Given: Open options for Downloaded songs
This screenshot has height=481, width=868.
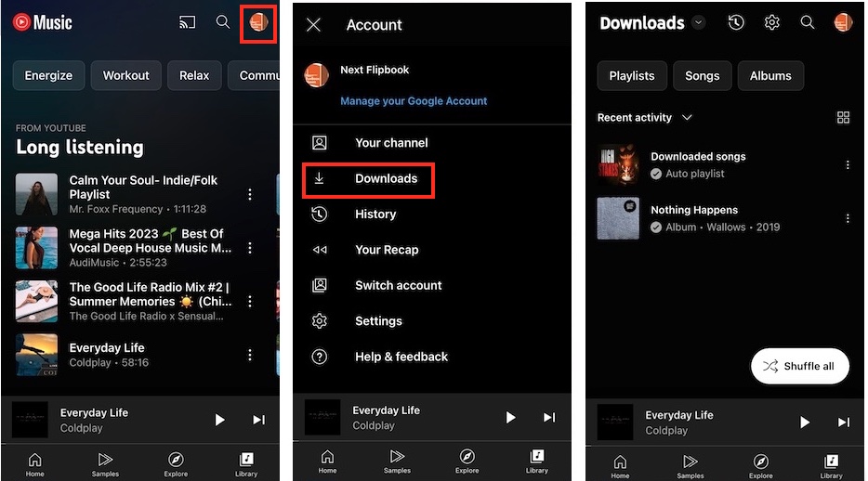Looking at the screenshot, I should click(x=847, y=164).
